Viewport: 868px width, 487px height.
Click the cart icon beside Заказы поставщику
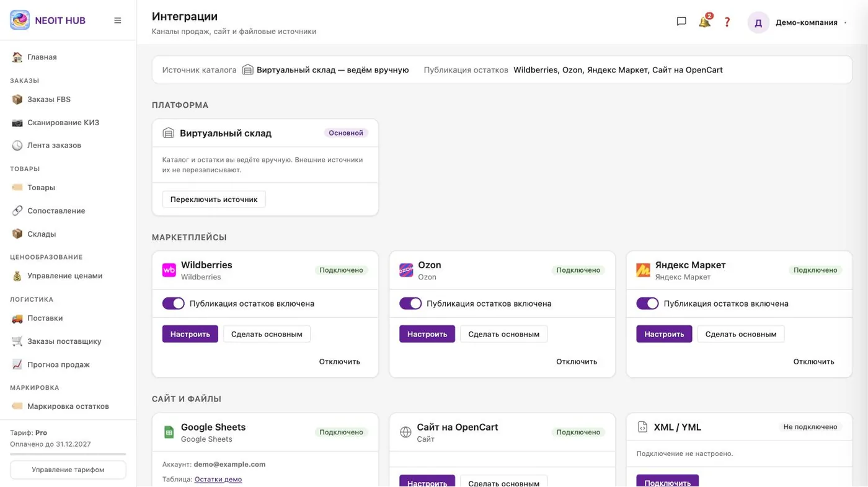(x=17, y=341)
